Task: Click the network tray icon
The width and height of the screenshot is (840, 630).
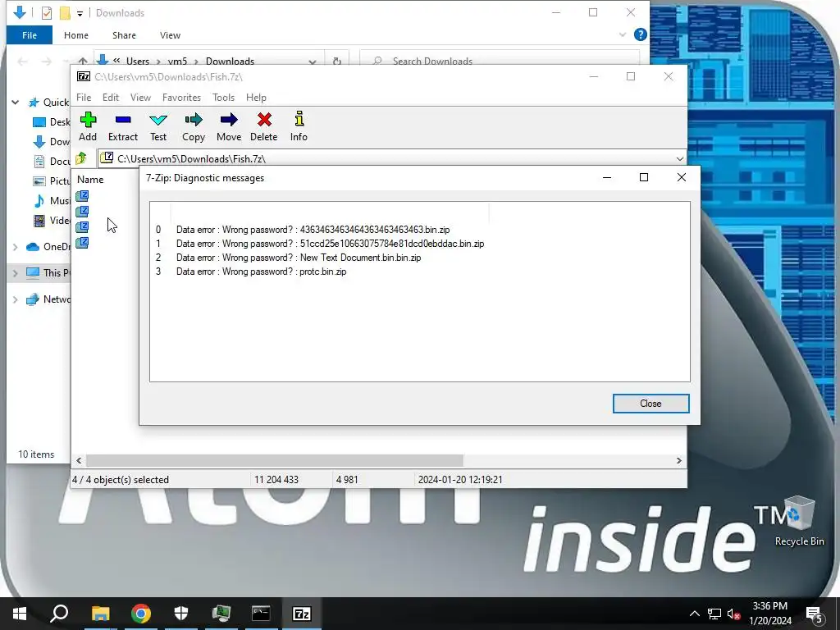Action: click(714, 614)
